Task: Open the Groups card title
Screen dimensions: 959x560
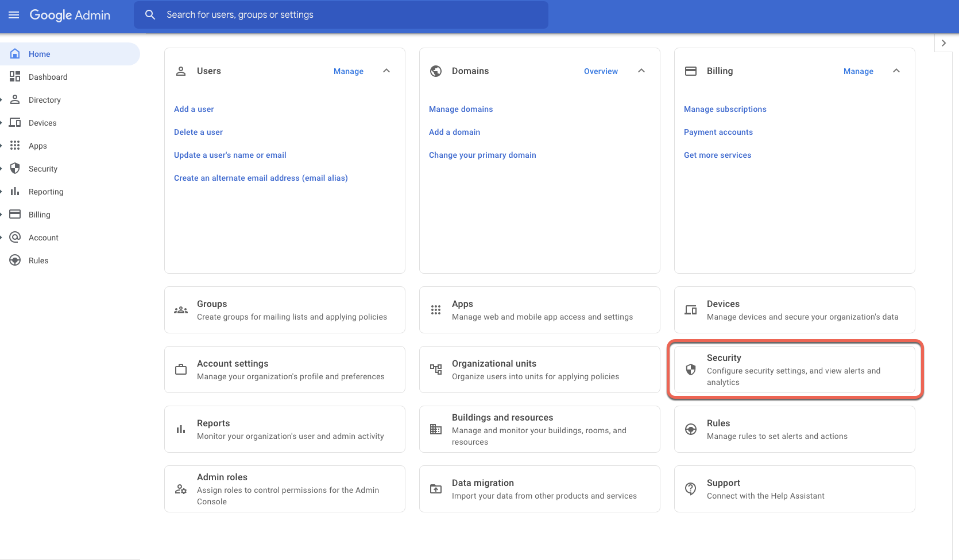Action: (212, 304)
